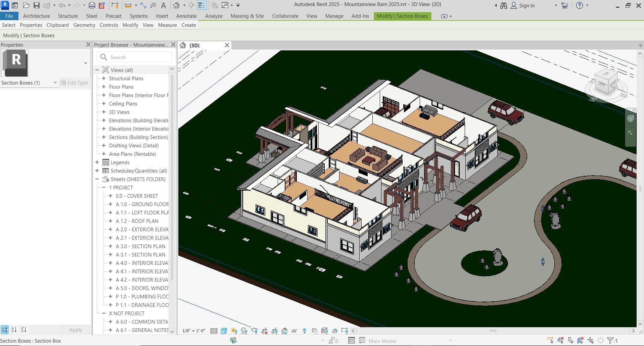Viewport: 644px width, 346px height.
Task: Expand the Floor Plans tree node
Action: (104, 87)
